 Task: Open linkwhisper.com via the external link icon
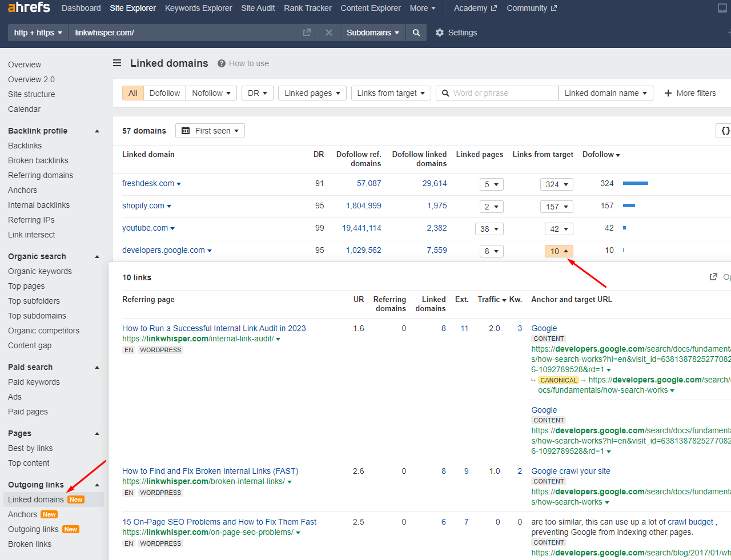[x=307, y=33]
